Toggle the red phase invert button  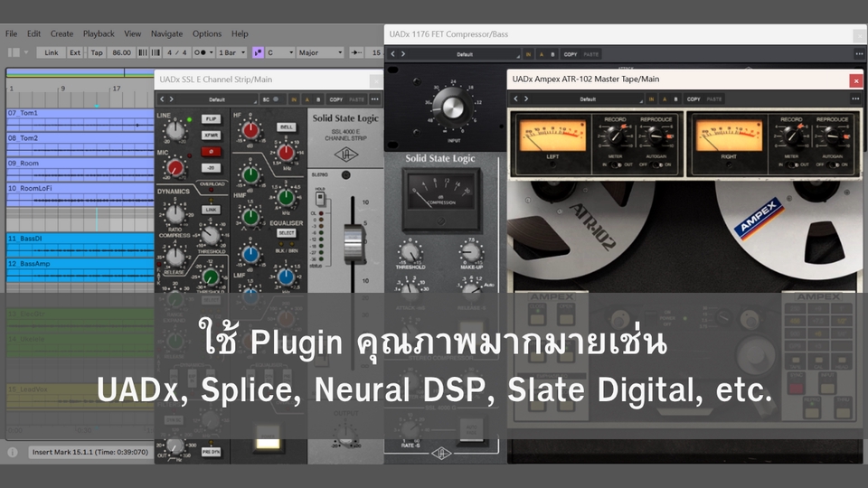click(x=211, y=152)
